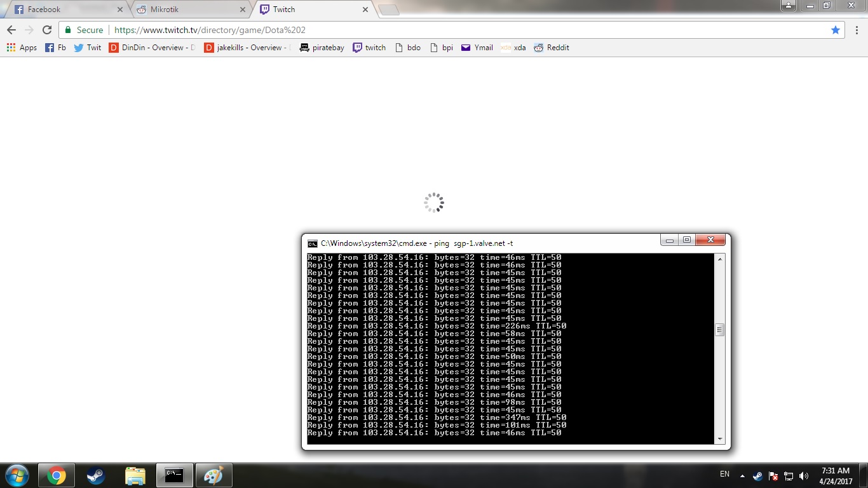The width and height of the screenshot is (868, 488).
Task: Go back to the previous page
Action: pos(11,30)
